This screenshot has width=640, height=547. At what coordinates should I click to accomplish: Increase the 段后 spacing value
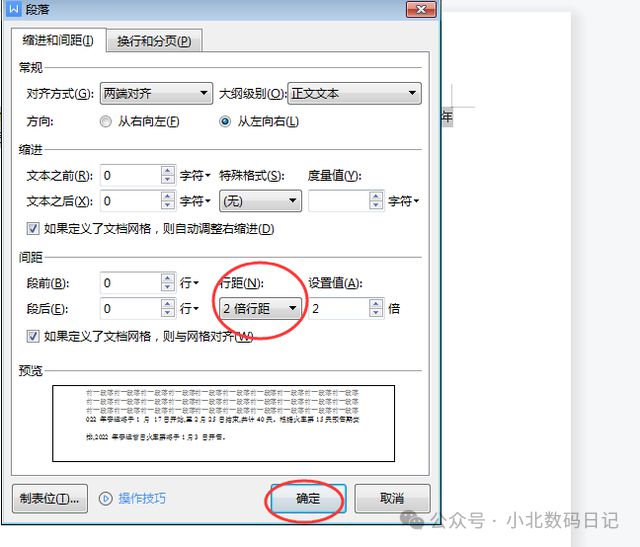point(168,304)
